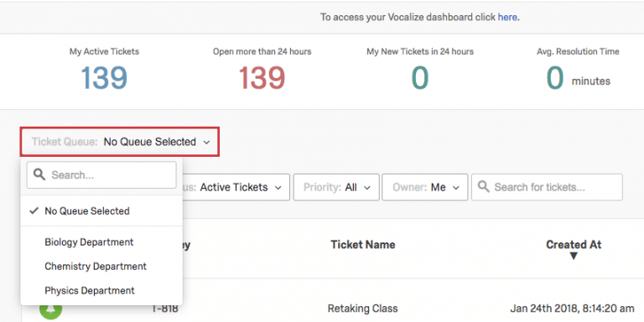The image size is (644, 322).
Task: Sort by Ticket Name column header
Action: click(x=362, y=245)
